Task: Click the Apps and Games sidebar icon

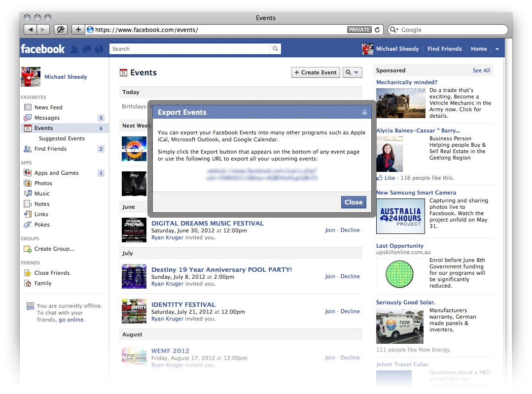Action: tap(28, 173)
